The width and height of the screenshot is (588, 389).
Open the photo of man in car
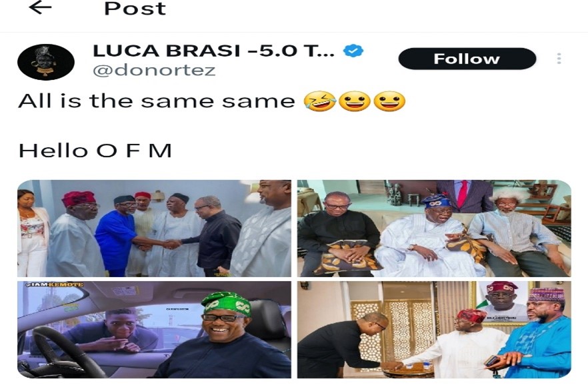pyautogui.click(x=154, y=330)
